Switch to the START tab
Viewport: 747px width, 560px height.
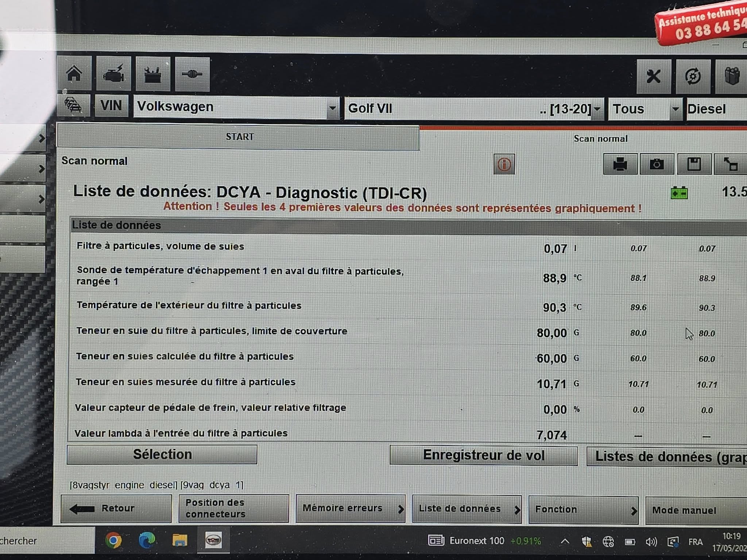click(239, 137)
